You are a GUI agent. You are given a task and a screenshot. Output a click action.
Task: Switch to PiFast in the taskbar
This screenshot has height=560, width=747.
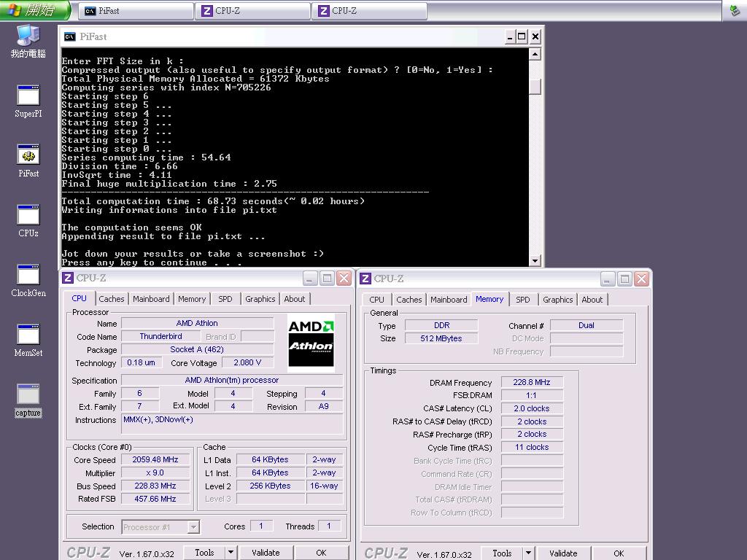tap(136, 11)
